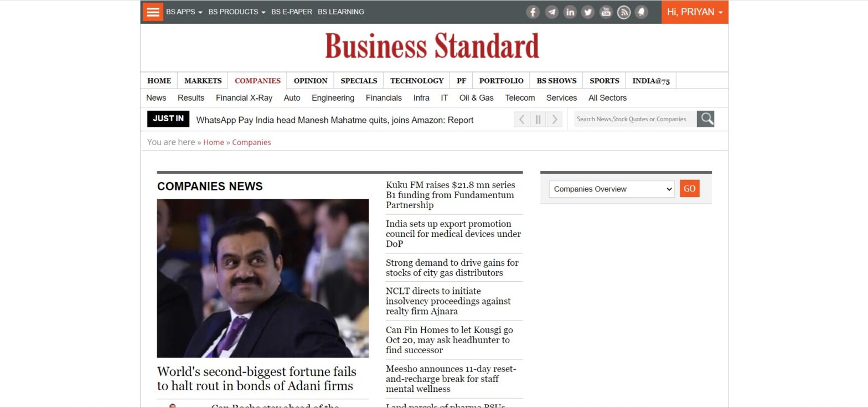Click the Companies breadcrumb link
The width and height of the screenshot is (868, 408).
[x=251, y=142]
